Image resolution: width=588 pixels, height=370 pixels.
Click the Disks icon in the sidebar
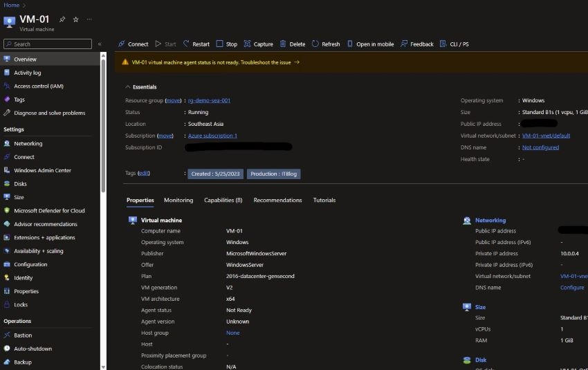[x=7, y=184]
